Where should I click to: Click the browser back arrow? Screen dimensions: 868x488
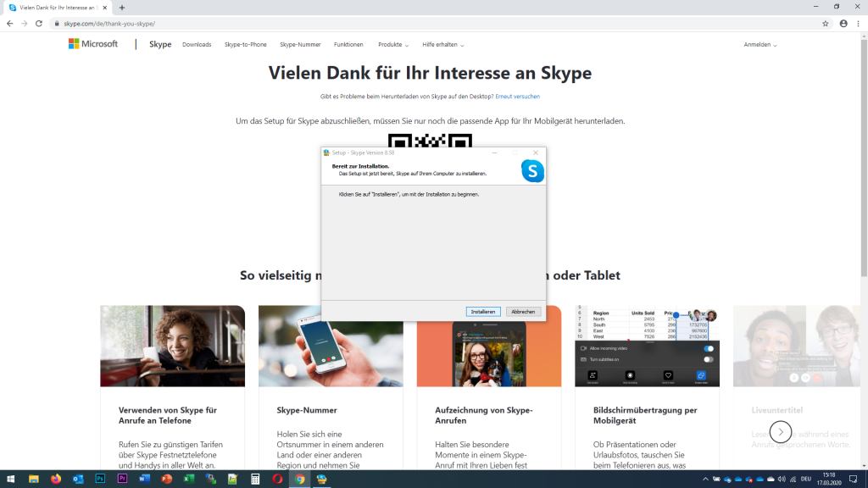(x=10, y=24)
